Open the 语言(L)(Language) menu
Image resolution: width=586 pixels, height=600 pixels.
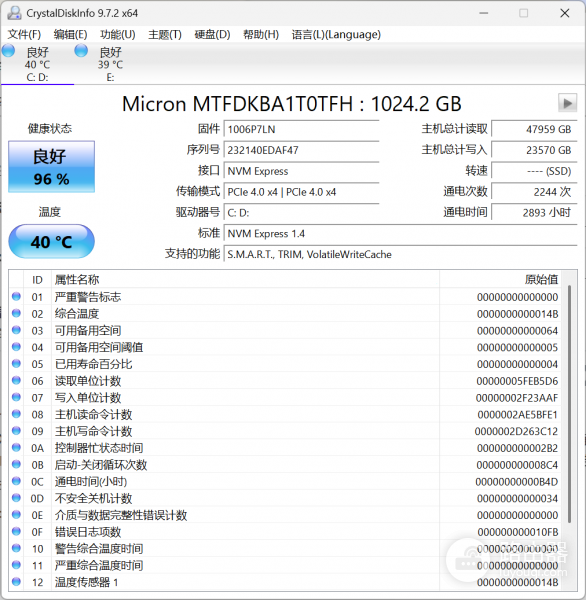point(336,34)
